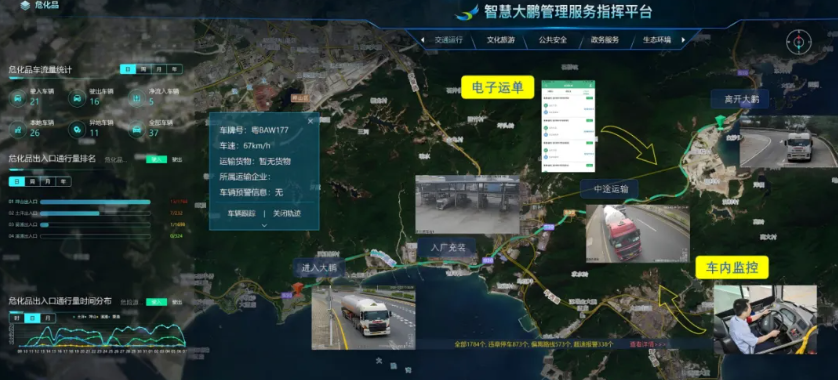Select 年 in 通行量排名 panel
Viewport: 838px width, 380px height.
coord(64,182)
